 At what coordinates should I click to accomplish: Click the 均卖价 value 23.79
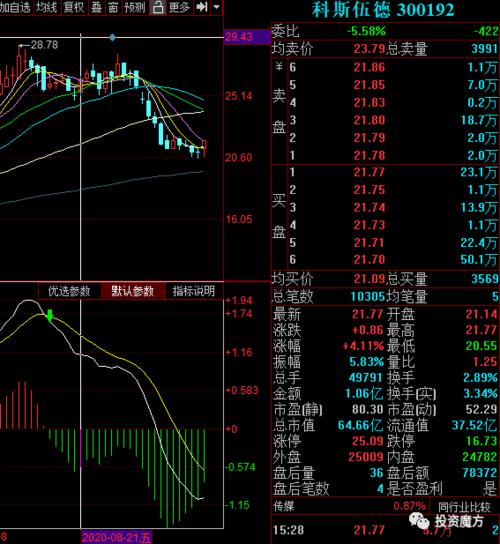point(369,49)
